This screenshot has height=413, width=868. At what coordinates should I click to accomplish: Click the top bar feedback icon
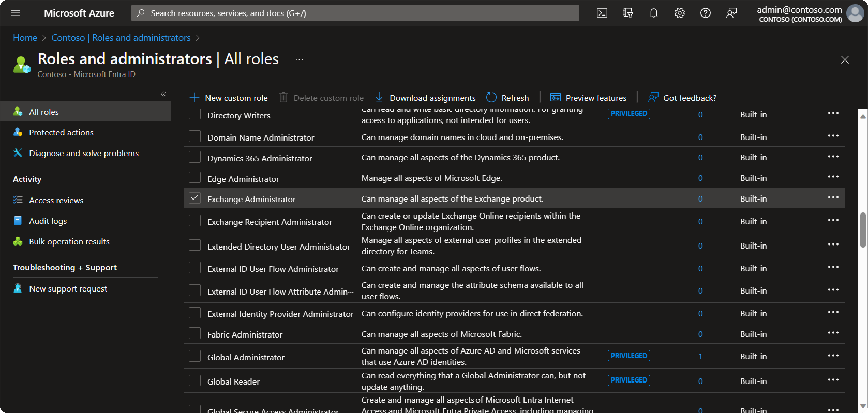(731, 13)
